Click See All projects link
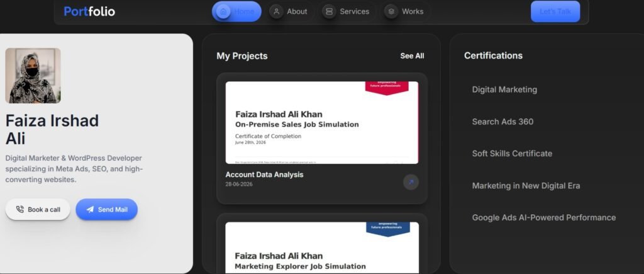Viewport: 644px width, 274px height. click(413, 56)
